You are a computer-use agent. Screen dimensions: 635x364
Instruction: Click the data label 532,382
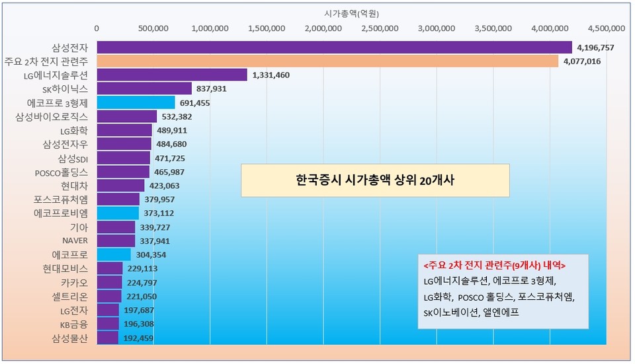point(177,117)
